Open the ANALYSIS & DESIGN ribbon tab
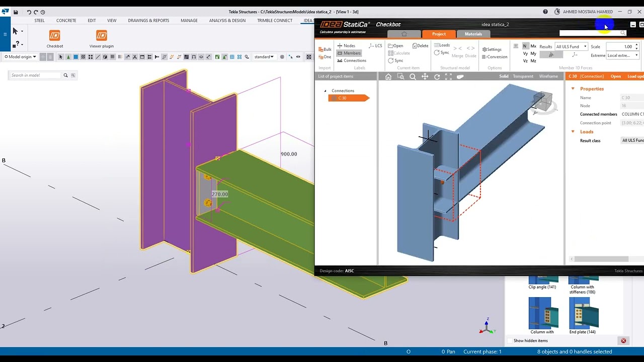The image size is (644, 362). click(x=227, y=21)
